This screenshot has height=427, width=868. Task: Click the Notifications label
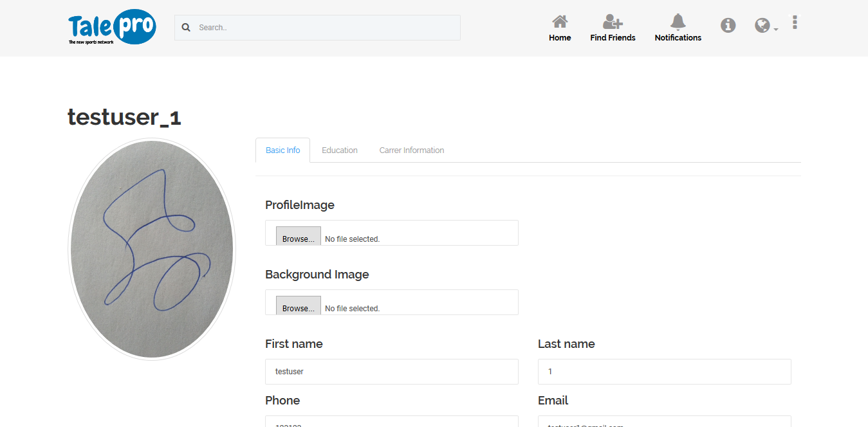pos(678,38)
